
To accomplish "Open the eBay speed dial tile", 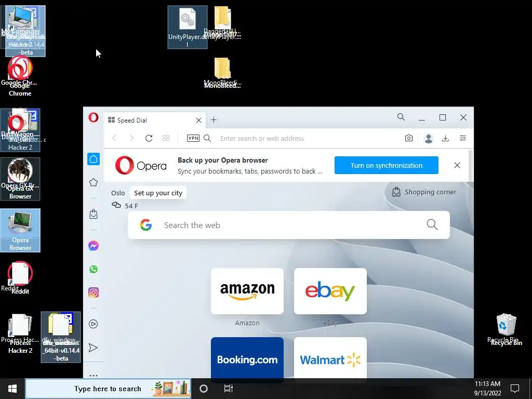I will point(330,291).
